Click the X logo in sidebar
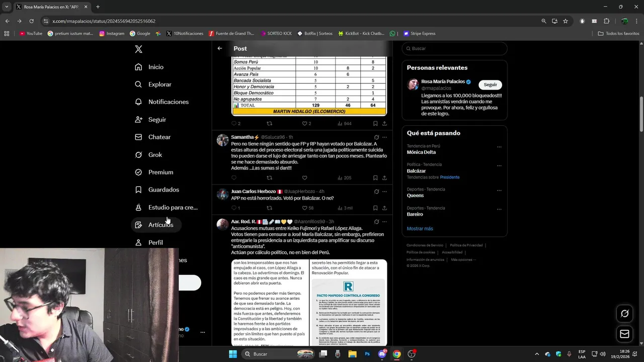Screen dimensions: 644x362 pyautogui.click(x=138, y=49)
